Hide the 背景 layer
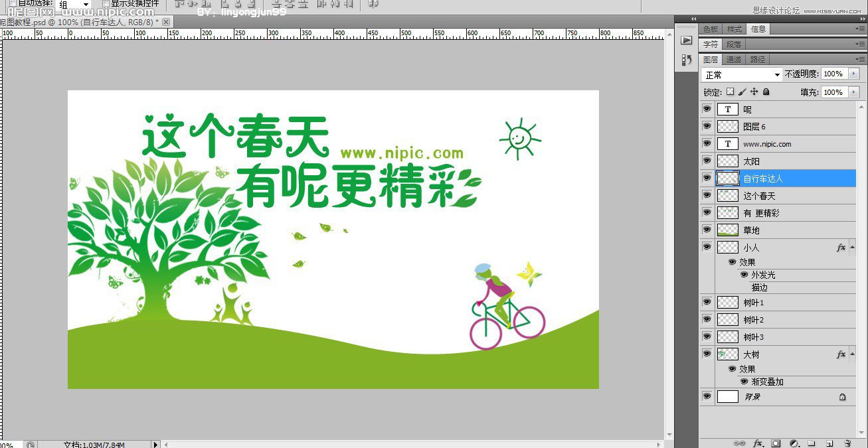Image resolution: width=868 pixels, height=448 pixels. point(707,396)
